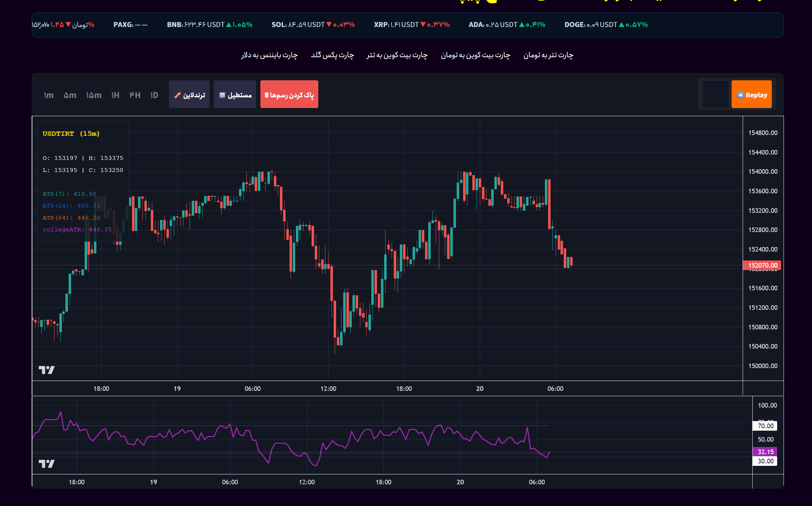The width and height of the screenshot is (812, 506).
Task: Click the USDTIRT (15m) chart legend title
Action: [x=71, y=134]
